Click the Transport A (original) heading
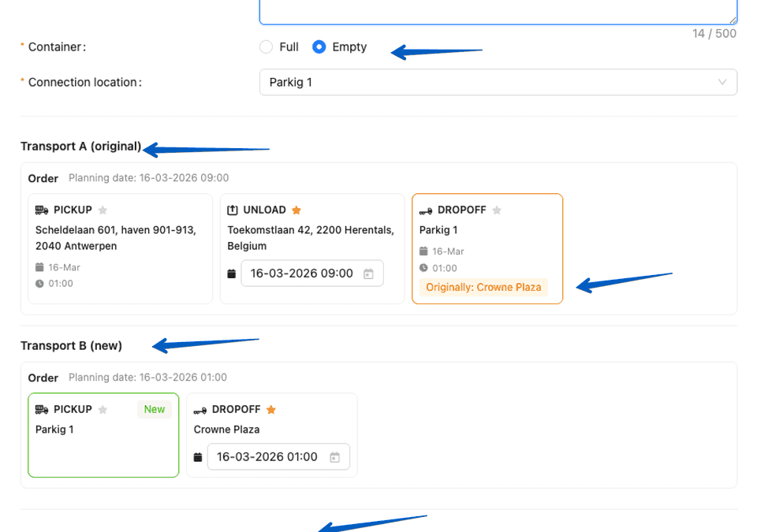This screenshot has width=757, height=532. [x=80, y=147]
